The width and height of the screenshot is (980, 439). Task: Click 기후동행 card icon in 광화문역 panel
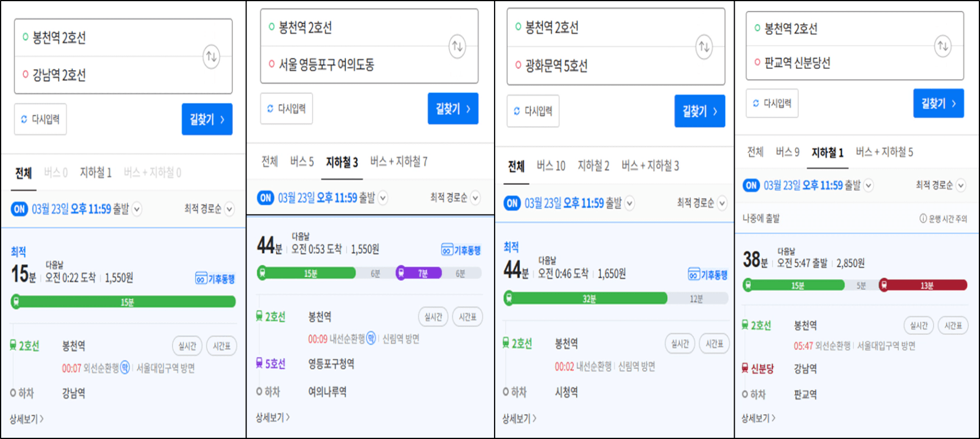tap(694, 274)
